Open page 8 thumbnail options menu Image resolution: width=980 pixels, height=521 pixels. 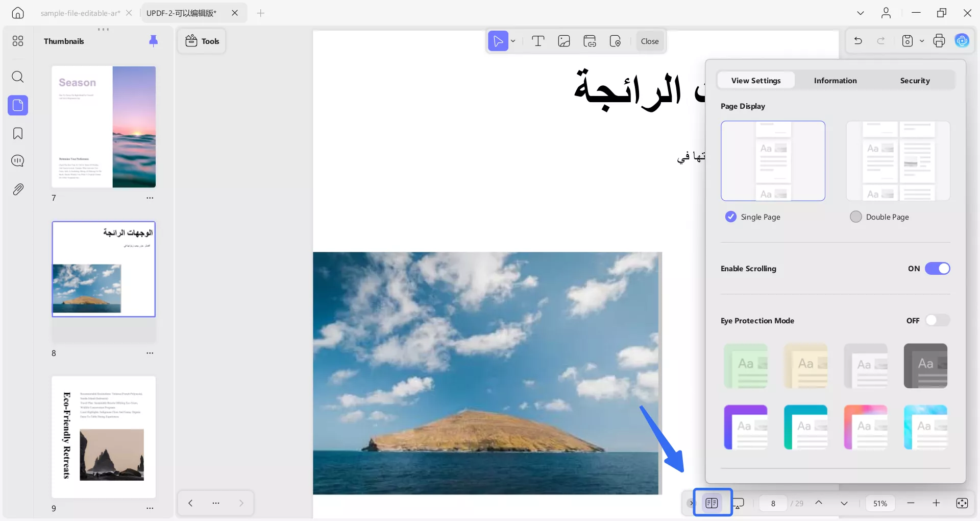tap(150, 353)
